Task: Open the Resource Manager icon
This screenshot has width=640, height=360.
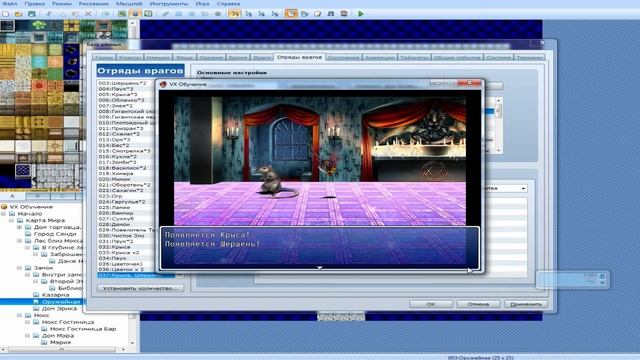Action: coord(305,13)
